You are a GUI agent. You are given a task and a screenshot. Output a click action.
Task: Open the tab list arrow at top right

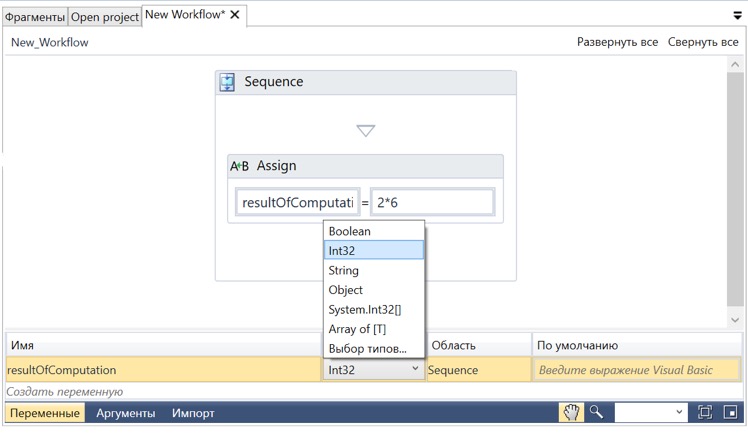point(738,16)
